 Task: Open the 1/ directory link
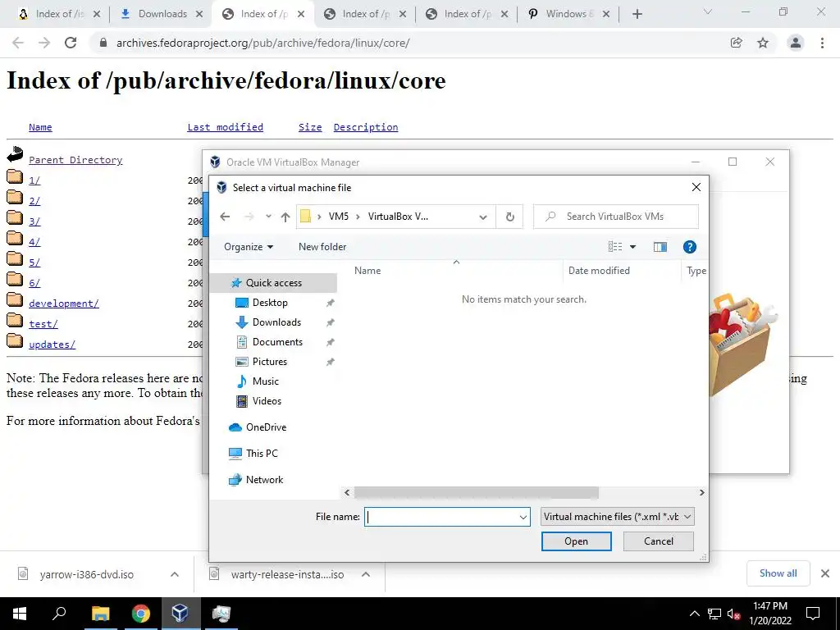34,180
